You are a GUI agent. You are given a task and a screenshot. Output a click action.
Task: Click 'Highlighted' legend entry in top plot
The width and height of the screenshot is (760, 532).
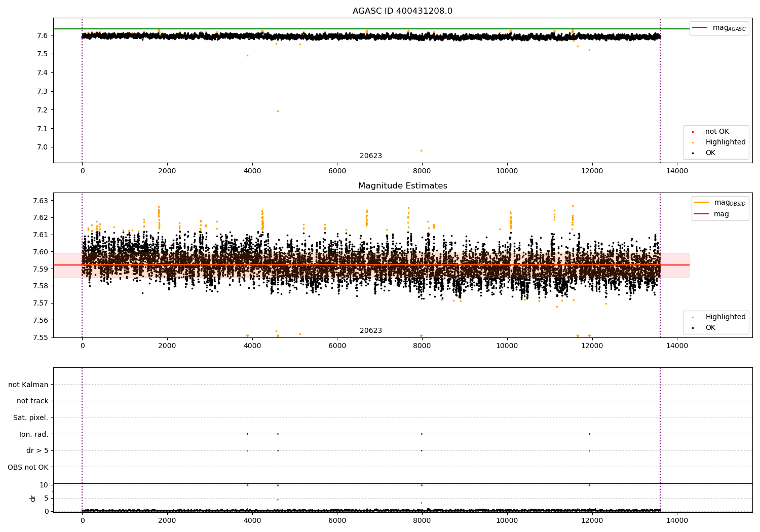(725, 142)
